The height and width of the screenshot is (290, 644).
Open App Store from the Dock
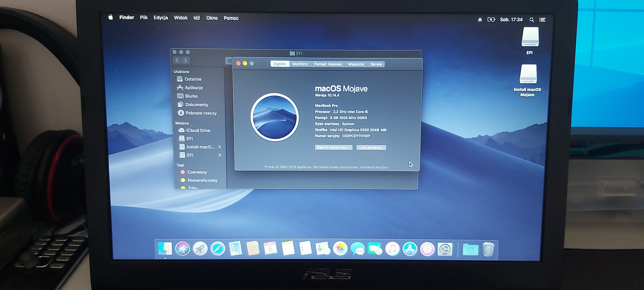[x=410, y=249]
